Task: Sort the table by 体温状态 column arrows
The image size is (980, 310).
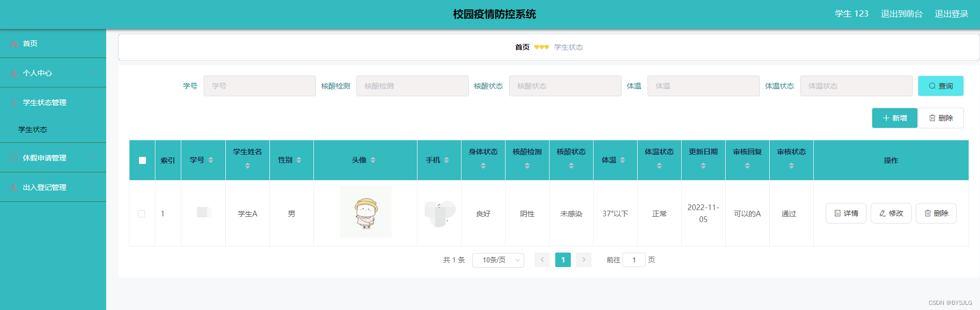Action: click(659, 166)
